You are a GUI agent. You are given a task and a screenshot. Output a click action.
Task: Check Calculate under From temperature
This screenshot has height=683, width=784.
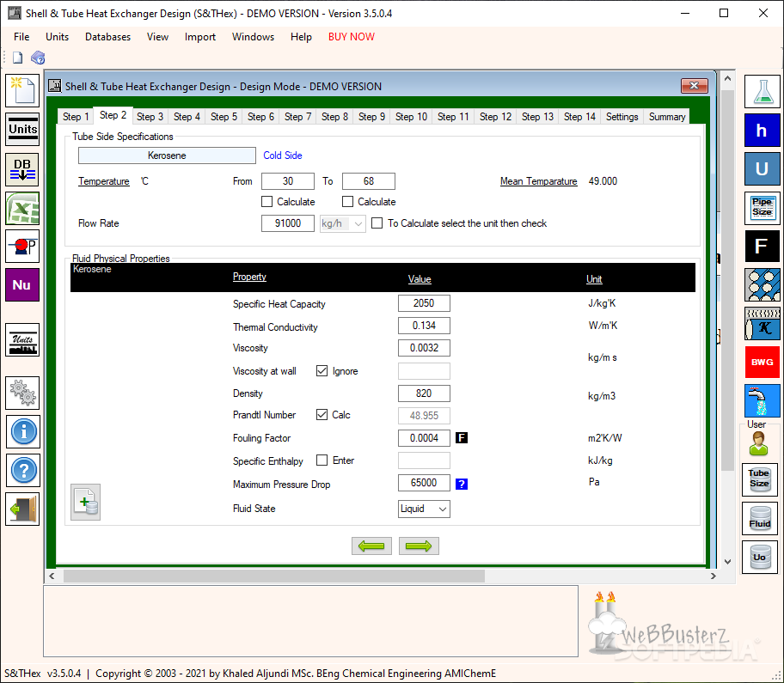click(x=267, y=202)
